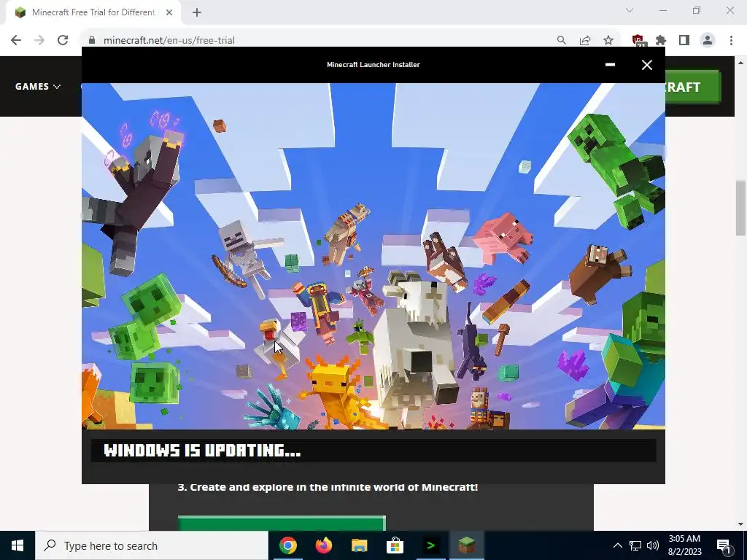
Task: Launch Firefox from the taskbar
Action: click(323, 545)
